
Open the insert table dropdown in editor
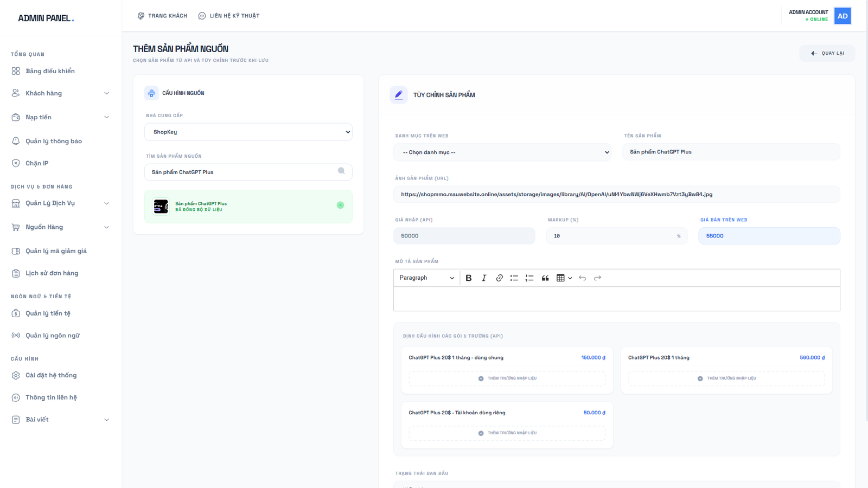564,278
